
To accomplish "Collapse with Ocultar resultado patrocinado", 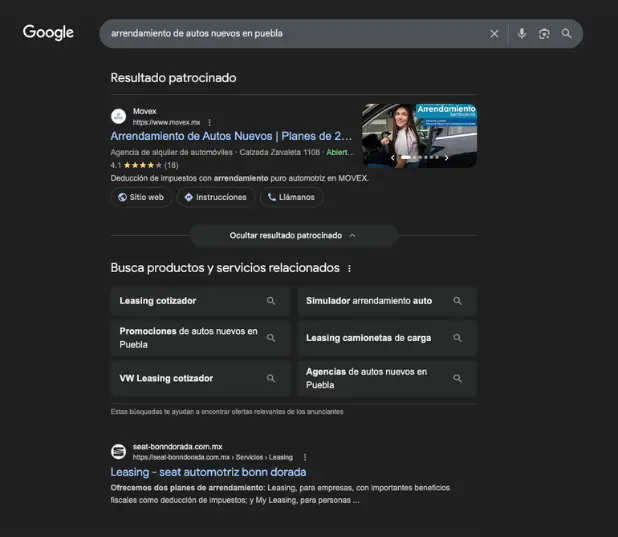I will tap(294, 235).
